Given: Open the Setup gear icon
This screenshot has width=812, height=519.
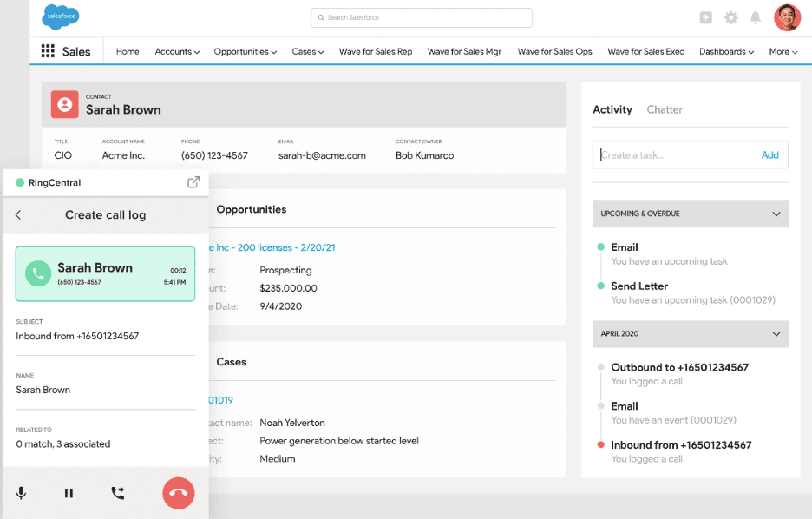Looking at the screenshot, I should pos(730,17).
